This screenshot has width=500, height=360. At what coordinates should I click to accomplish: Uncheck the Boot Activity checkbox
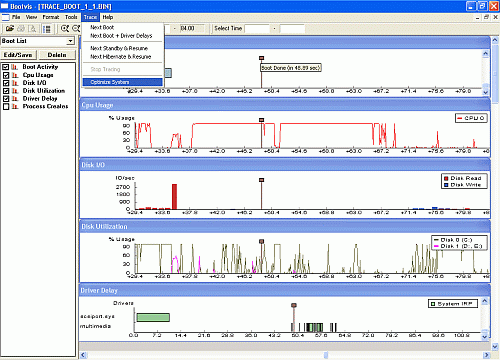[x=6, y=67]
